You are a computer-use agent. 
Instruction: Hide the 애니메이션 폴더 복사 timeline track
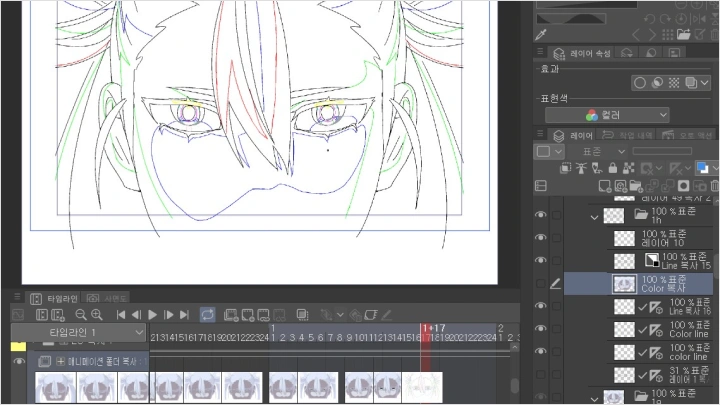coord(19,361)
